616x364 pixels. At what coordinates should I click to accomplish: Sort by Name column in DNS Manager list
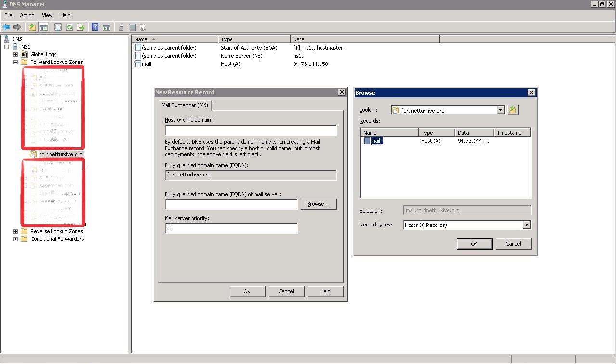(175, 39)
